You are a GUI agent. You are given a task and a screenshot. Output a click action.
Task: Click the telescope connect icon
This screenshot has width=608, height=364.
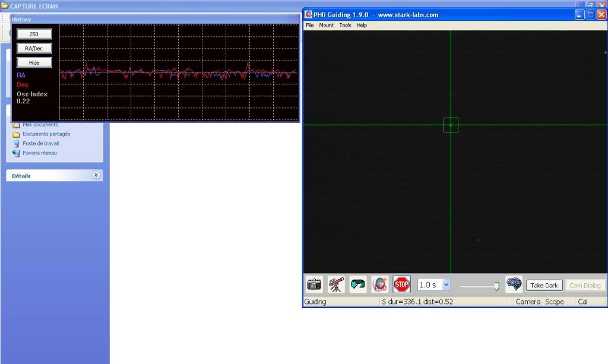click(x=336, y=284)
